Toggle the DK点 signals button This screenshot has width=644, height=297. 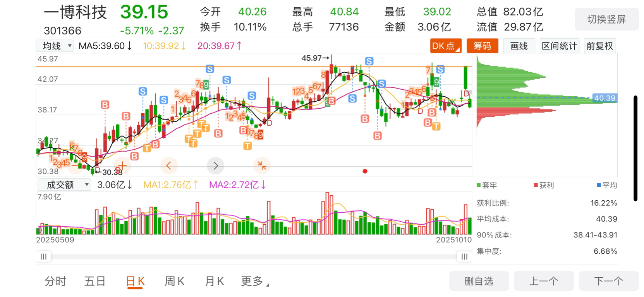[x=446, y=46]
